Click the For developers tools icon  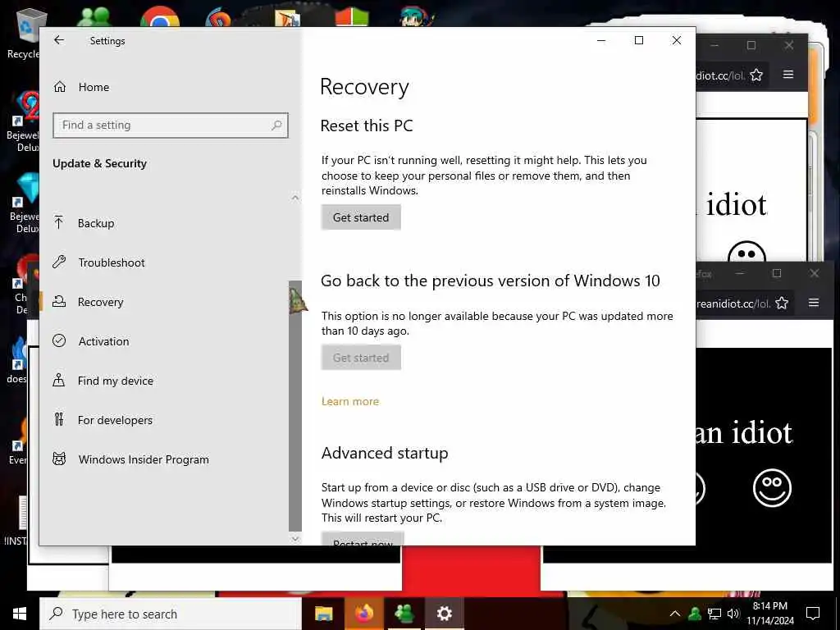(x=59, y=419)
